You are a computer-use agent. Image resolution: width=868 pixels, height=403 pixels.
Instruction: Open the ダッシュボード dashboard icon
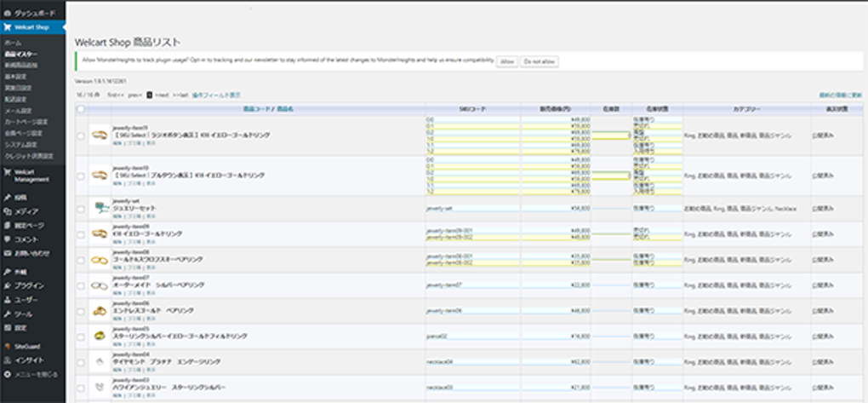tap(7, 12)
